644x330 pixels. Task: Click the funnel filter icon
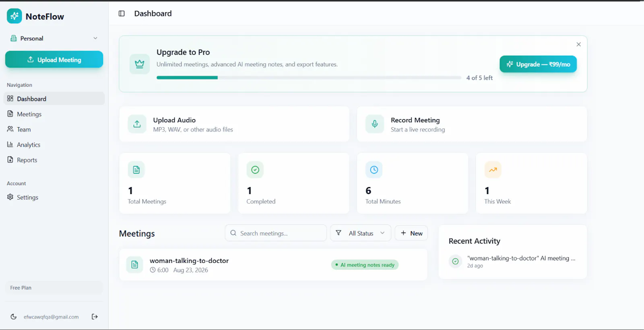coord(339,233)
